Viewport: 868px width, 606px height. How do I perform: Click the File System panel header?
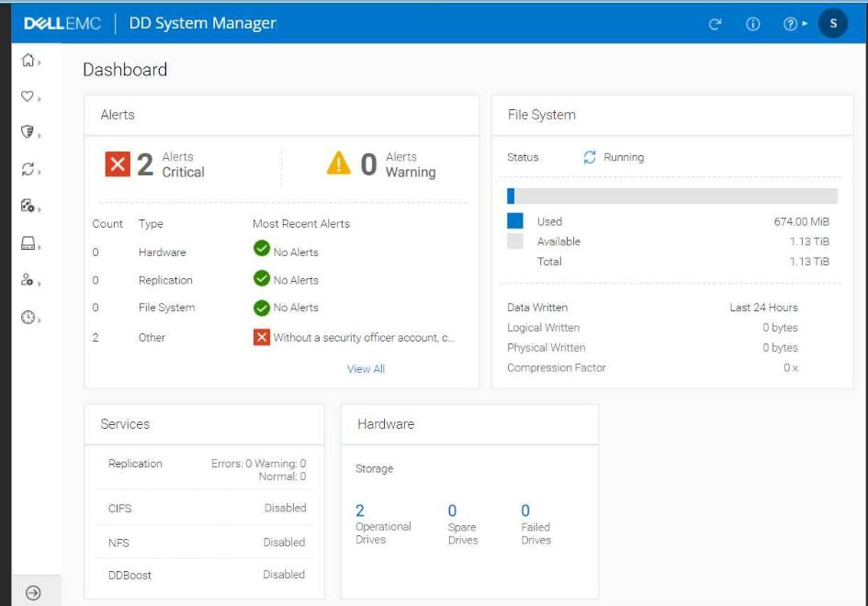pos(672,115)
